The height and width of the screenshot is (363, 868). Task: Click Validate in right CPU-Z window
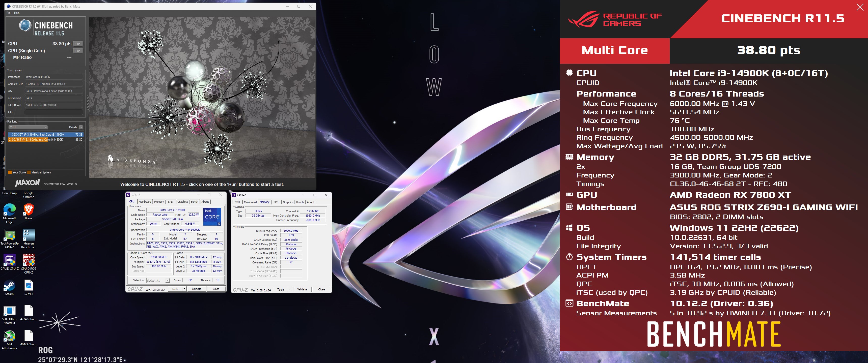(302, 289)
